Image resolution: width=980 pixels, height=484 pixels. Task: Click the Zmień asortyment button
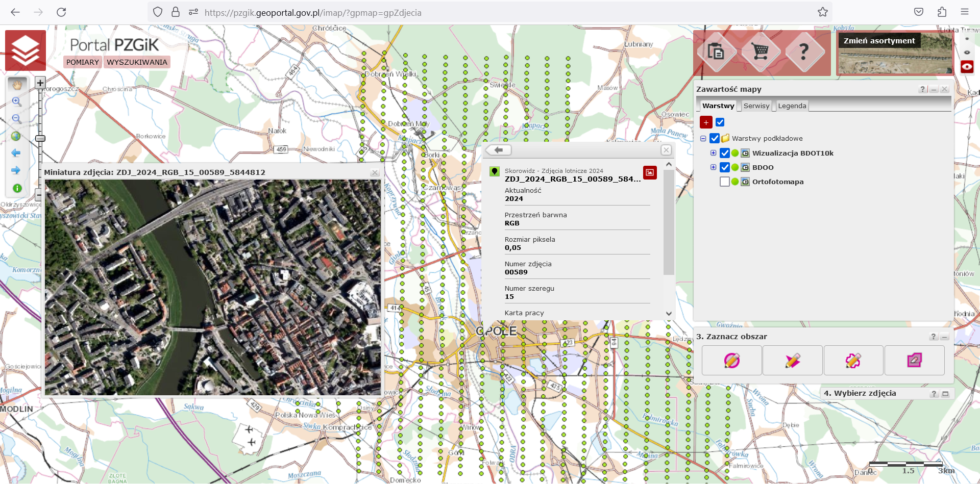(879, 41)
